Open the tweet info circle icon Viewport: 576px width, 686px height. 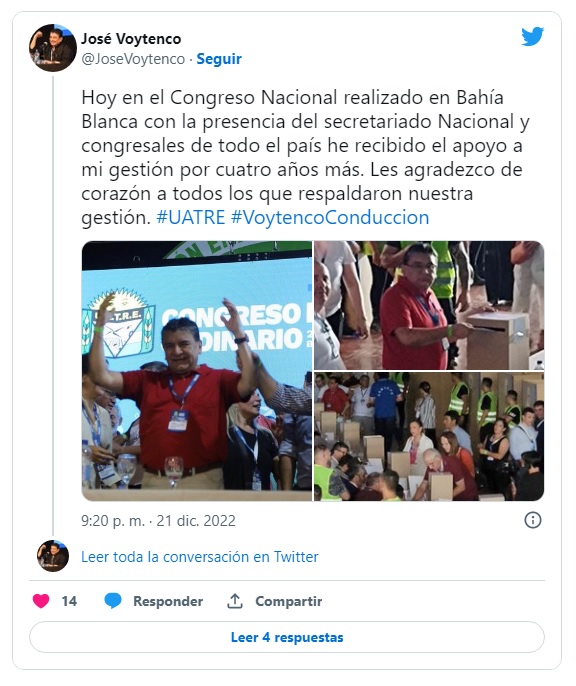(533, 520)
